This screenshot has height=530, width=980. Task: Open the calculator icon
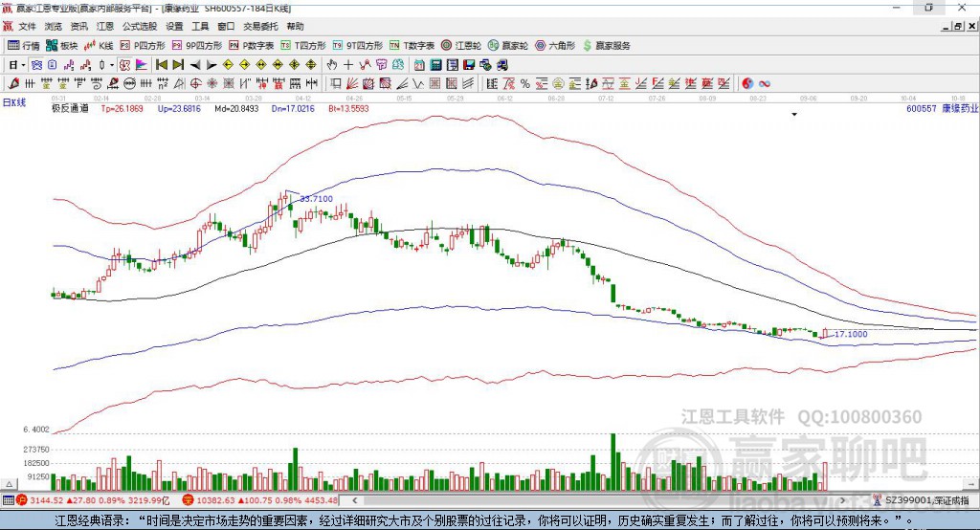click(x=435, y=65)
